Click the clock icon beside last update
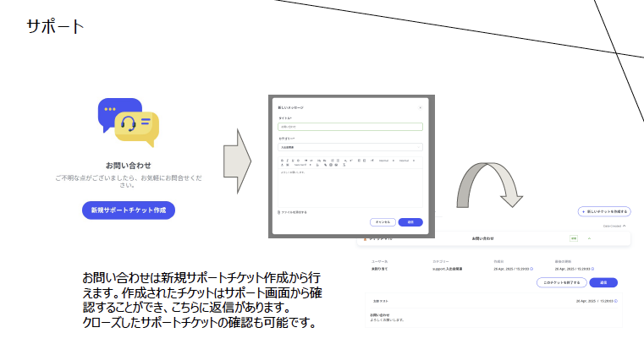 (x=591, y=268)
